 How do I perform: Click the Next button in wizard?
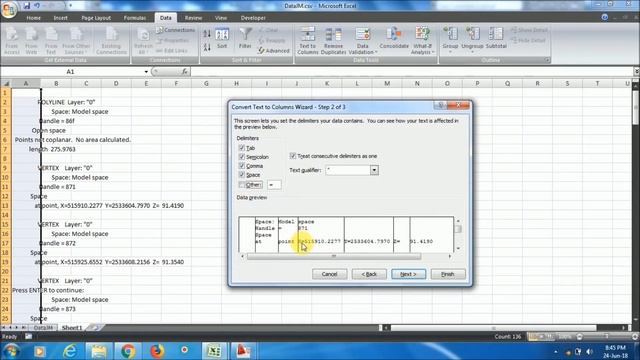coord(408,274)
